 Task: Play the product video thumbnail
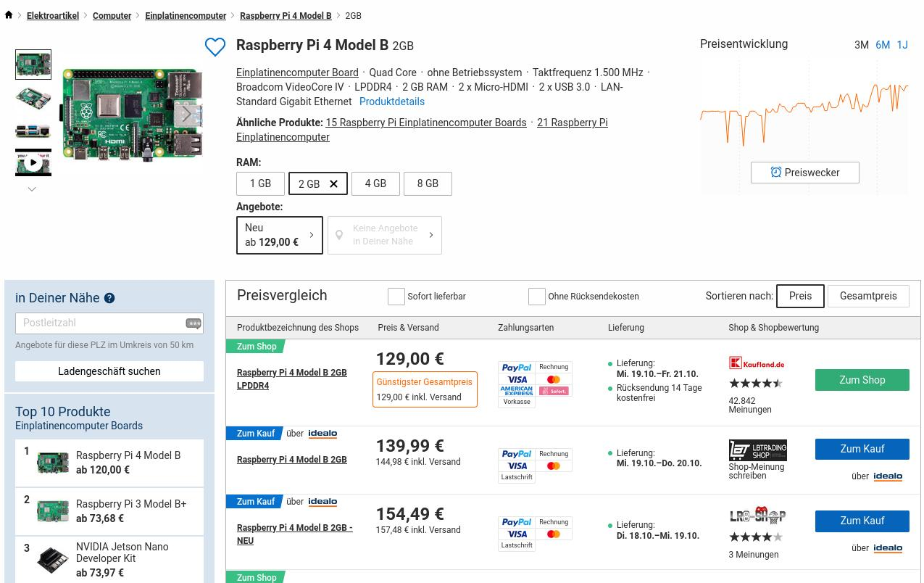pyautogui.click(x=33, y=162)
